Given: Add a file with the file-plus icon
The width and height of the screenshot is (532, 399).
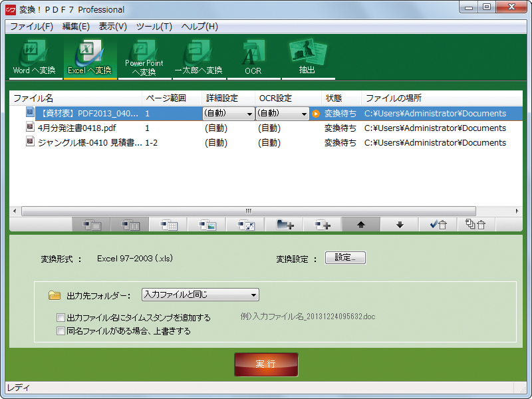Looking at the screenshot, I should click(x=323, y=225).
